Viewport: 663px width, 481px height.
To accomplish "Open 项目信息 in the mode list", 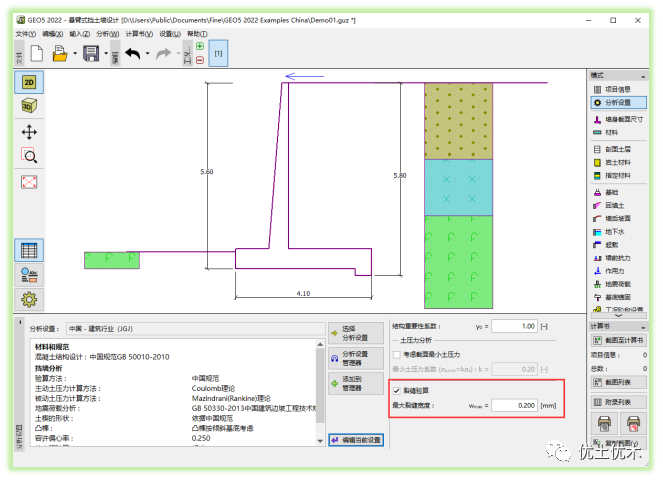I will click(x=618, y=89).
